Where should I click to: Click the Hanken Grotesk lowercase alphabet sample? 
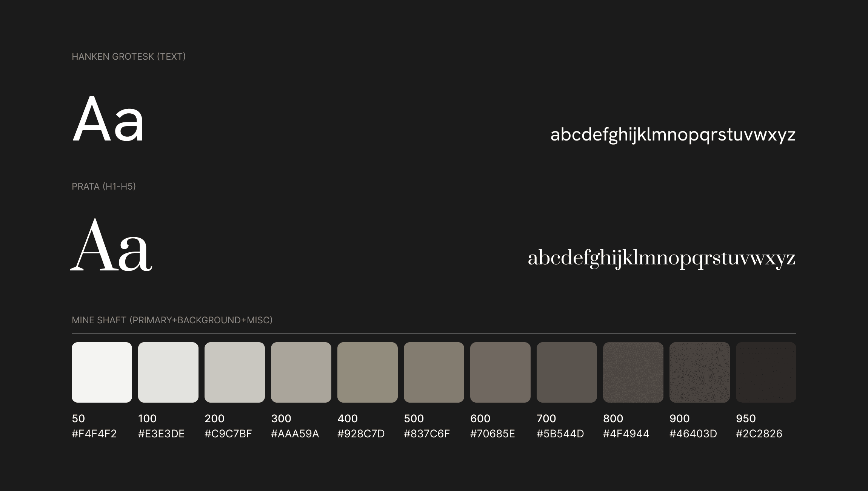click(673, 135)
